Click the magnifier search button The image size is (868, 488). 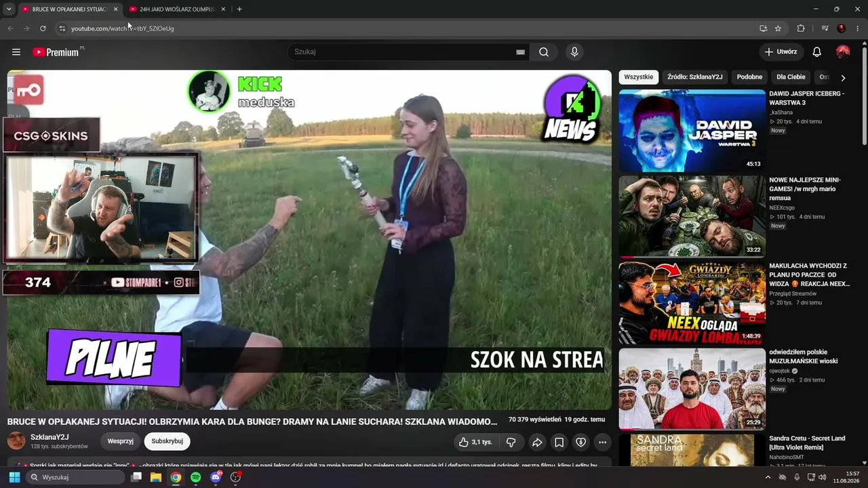pyautogui.click(x=544, y=52)
